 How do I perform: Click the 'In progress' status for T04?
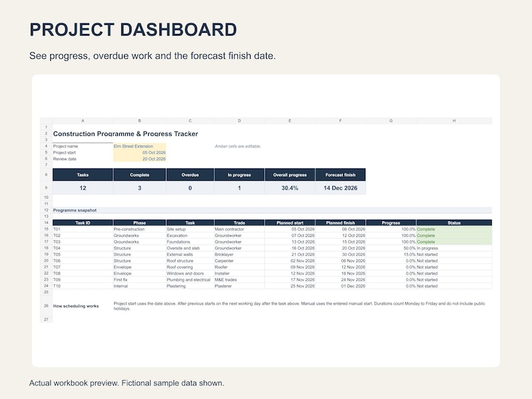pyautogui.click(x=454, y=248)
